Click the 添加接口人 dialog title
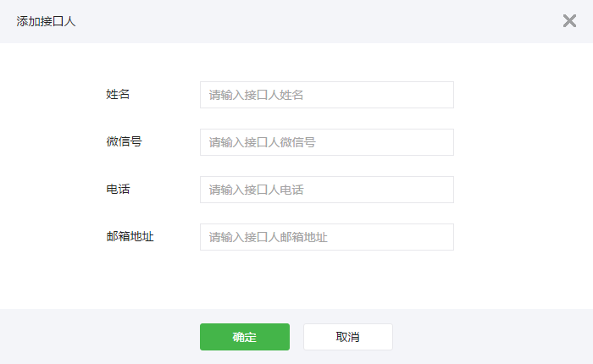 tap(46, 21)
